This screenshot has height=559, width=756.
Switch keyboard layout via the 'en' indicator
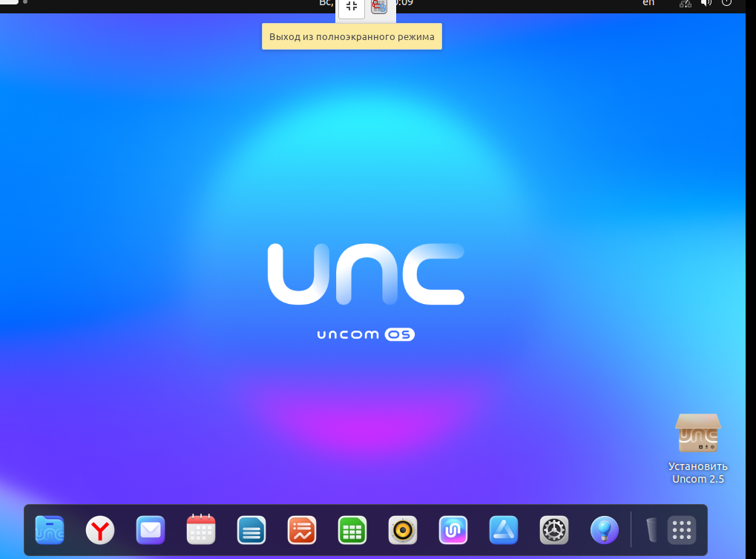[x=648, y=4]
